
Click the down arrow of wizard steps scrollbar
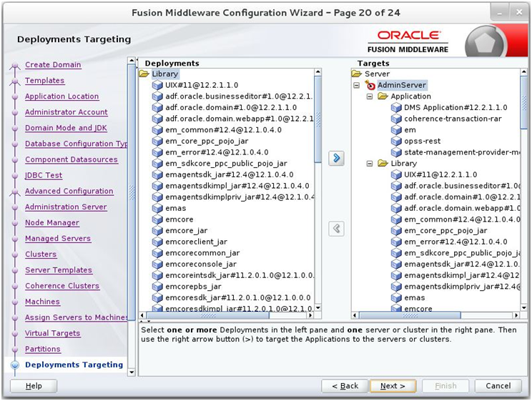tap(132, 372)
